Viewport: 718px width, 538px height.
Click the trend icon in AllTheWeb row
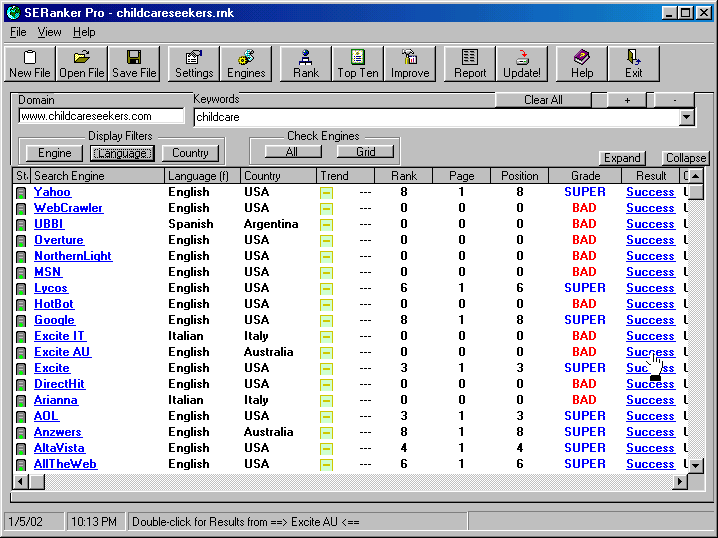[326, 465]
